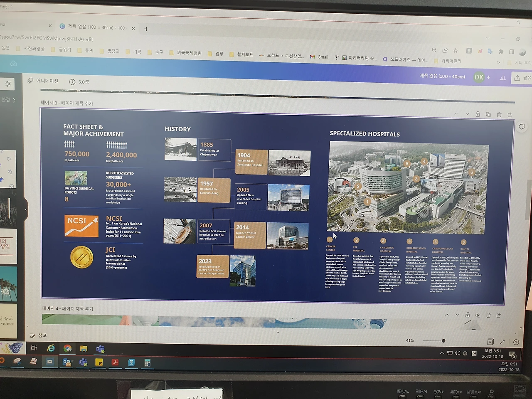Show more bookmarks with the double chevron
Viewport: 532px width, 399px height.
click(498, 62)
